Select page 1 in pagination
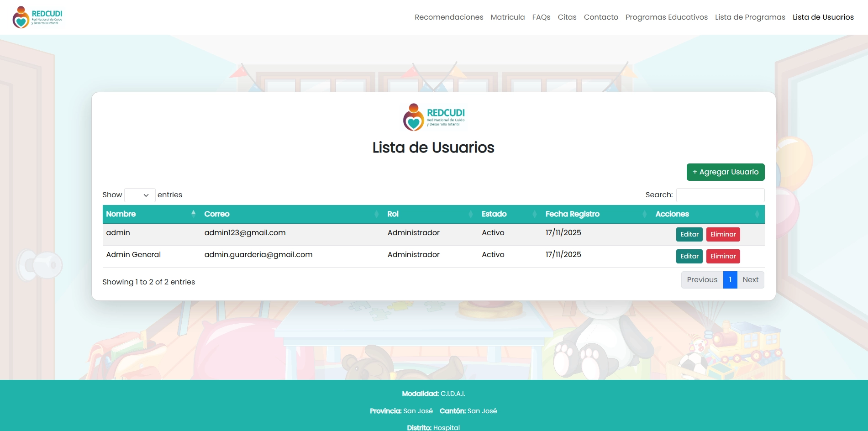This screenshot has width=868, height=431. tap(730, 279)
